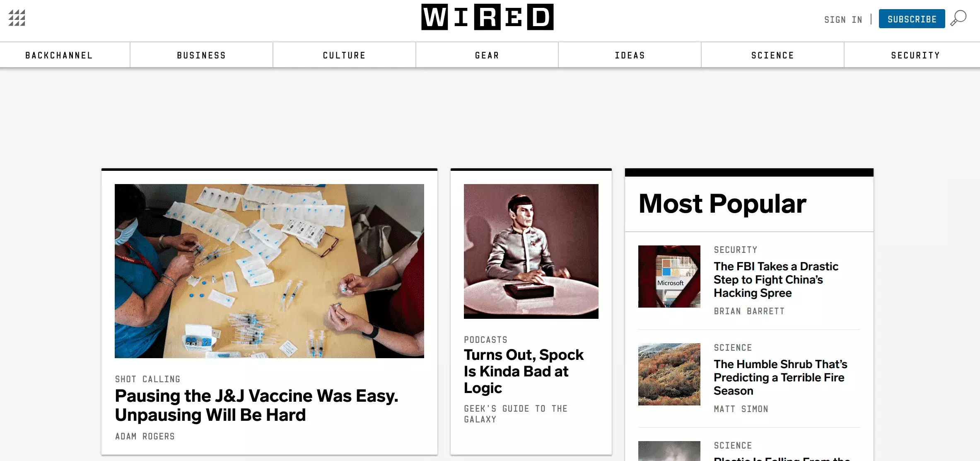View author Matt Simon's page

(741, 409)
